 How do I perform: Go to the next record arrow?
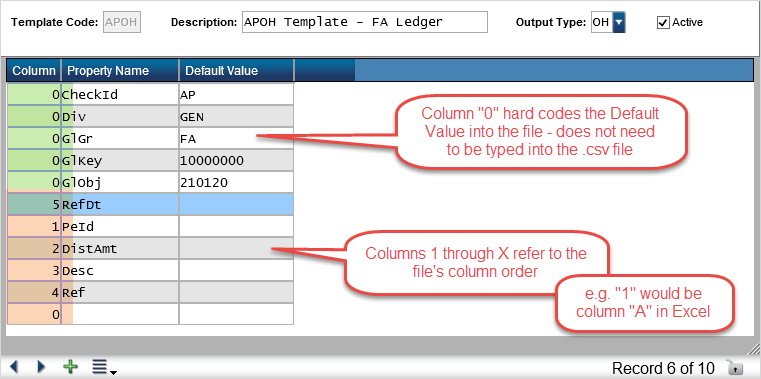tap(41, 366)
